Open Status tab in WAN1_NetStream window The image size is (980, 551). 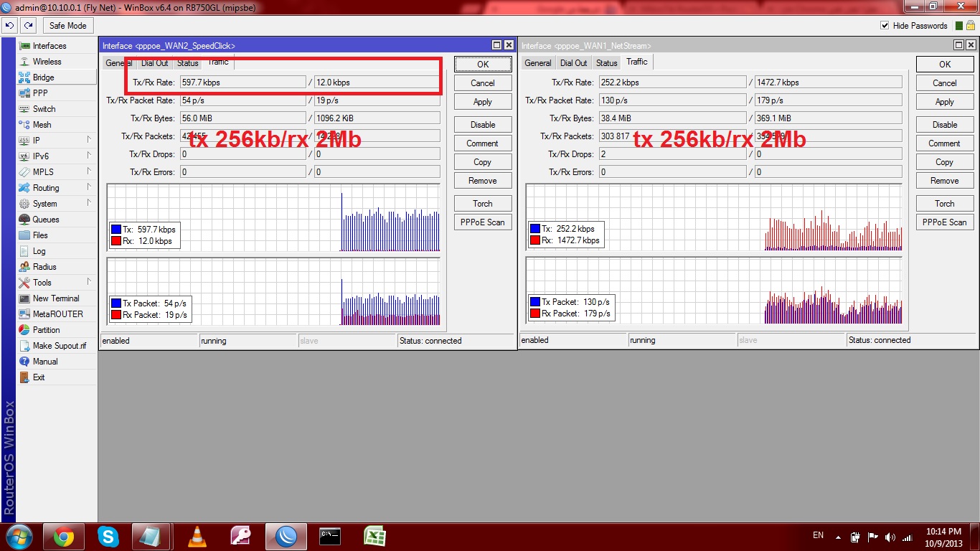tap(607, 63)
